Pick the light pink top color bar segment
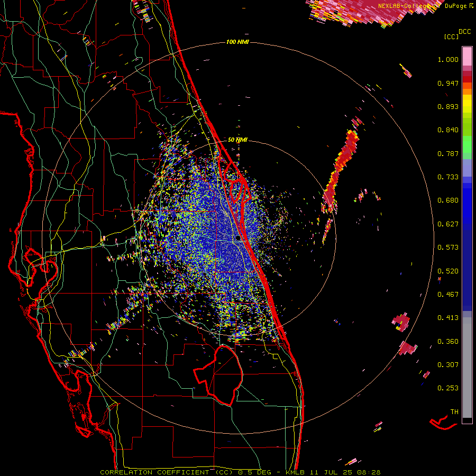476x476 pixels. pos(467,56)
